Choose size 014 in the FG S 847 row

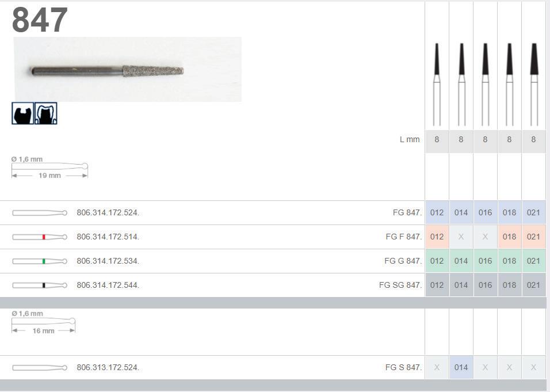click(x=461, y=367)
